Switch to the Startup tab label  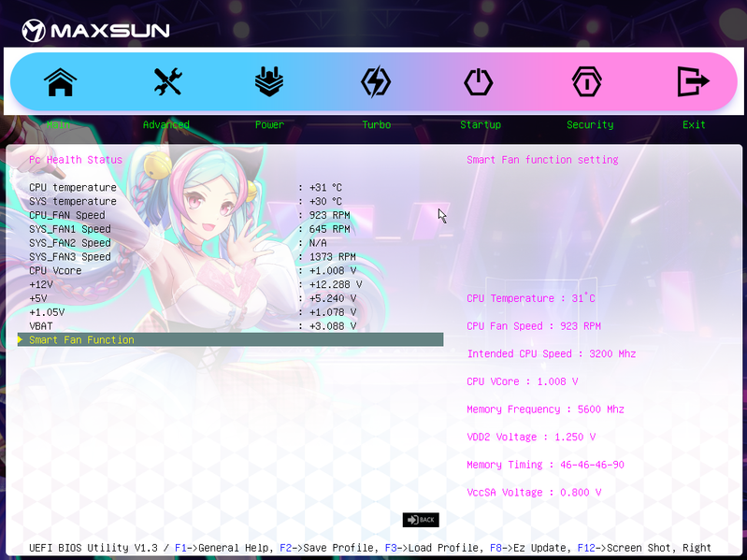(481, 124)
